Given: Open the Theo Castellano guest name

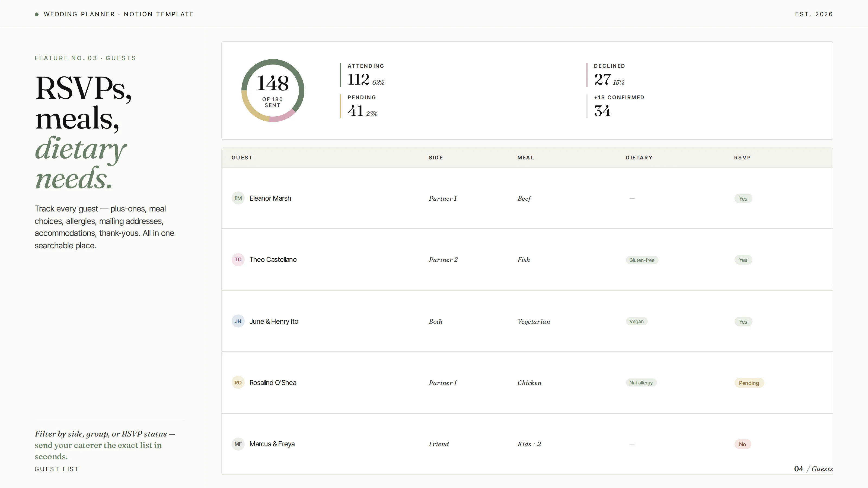Looking at the screenshot, I should pyautogui.click(x=273, y=260).
